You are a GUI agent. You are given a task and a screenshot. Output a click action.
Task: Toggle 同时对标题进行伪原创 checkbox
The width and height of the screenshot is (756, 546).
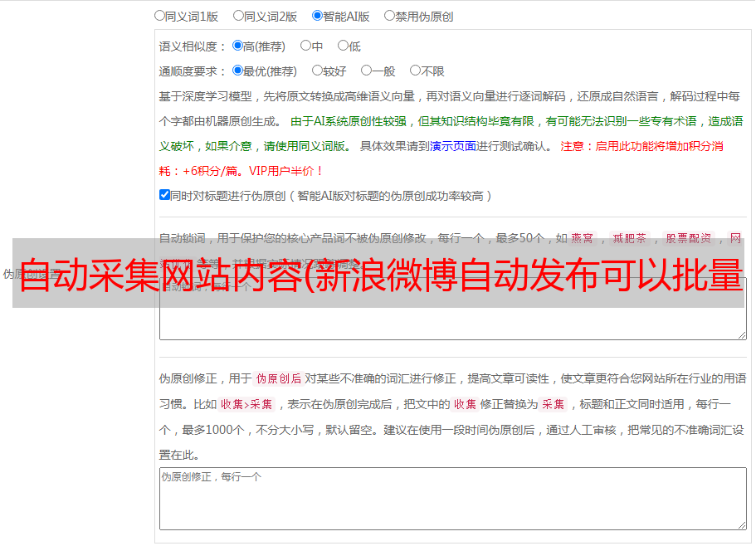point(164,195)
